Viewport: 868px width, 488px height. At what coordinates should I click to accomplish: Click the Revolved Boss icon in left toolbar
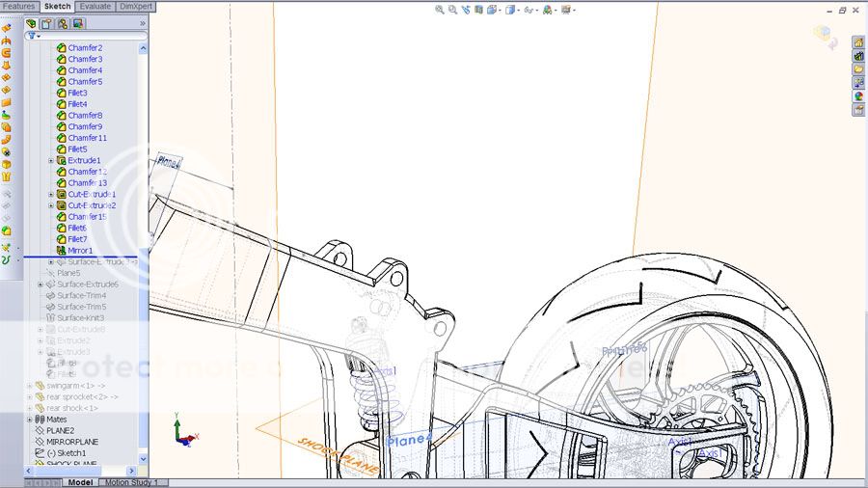click(6, 41)
